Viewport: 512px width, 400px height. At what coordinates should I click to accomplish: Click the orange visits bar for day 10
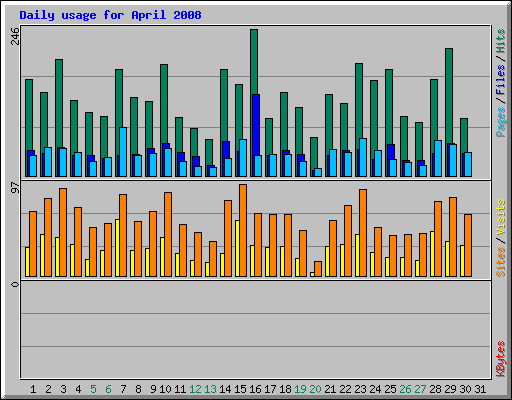(168, 234)
